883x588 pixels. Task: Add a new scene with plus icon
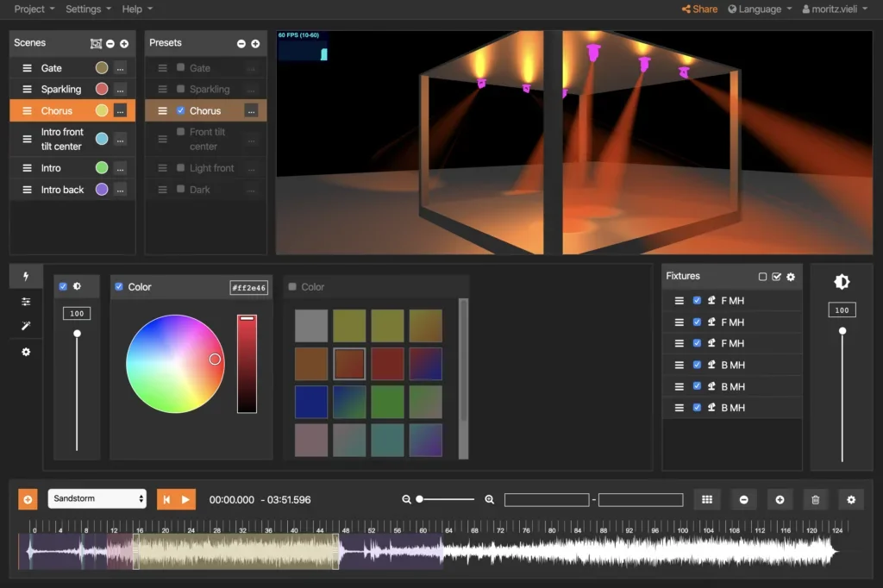point(124,43)
